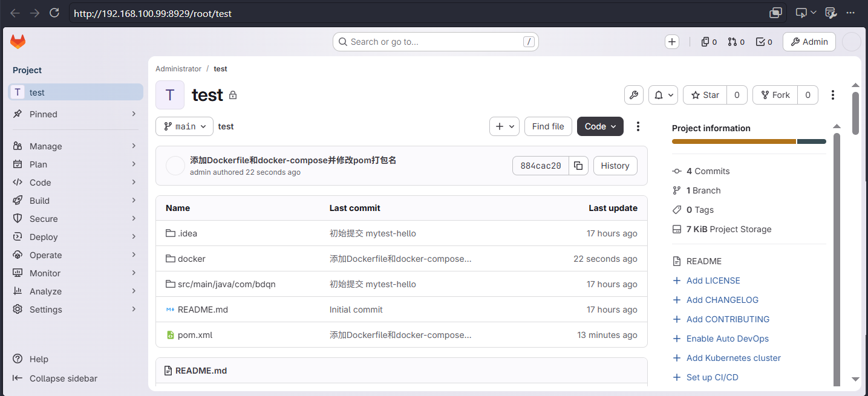Click the pom.xml file icon
Viewport: 868px width, 396px height.
click(171, 335)
